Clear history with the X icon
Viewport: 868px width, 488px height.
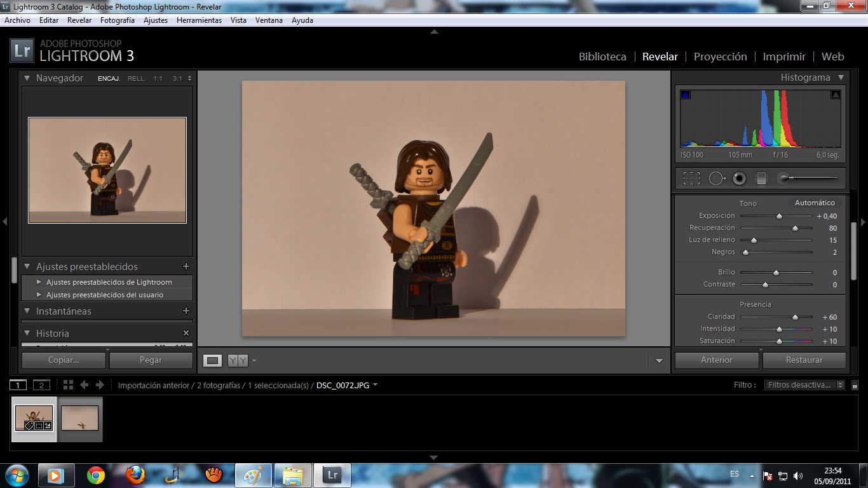point(186,334)
